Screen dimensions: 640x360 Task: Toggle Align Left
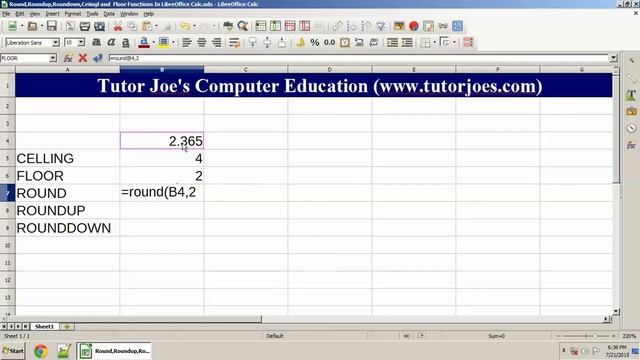(x=187, y=42)
